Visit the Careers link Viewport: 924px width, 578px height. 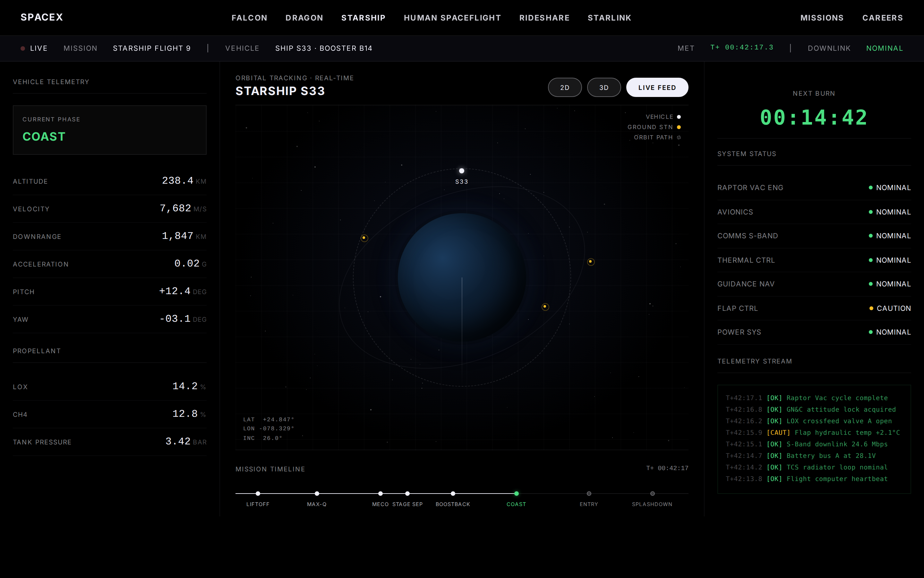tap(883, 18)
